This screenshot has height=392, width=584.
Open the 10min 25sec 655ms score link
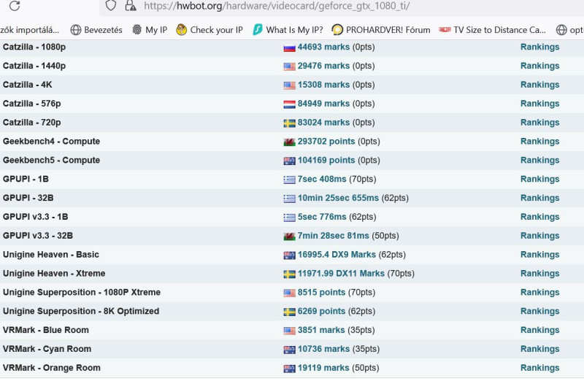click(338, 198)
